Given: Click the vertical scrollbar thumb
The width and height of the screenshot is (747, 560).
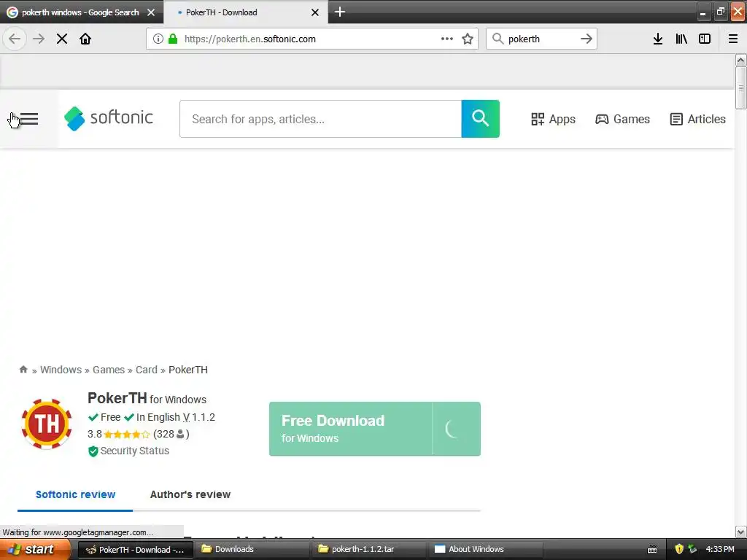Looking at the screenshot, I should tap(741, 88).
